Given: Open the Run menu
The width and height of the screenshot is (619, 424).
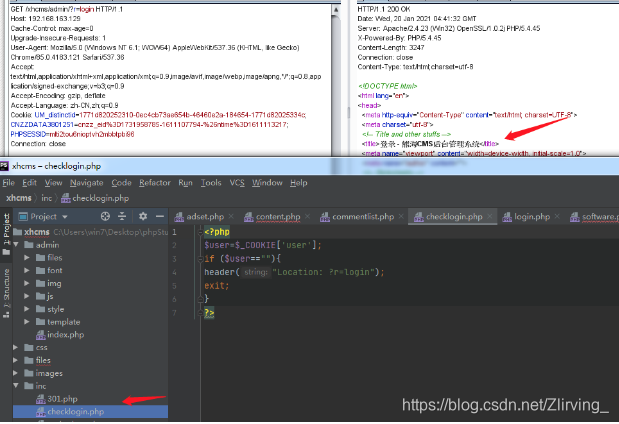Looking at the screenshot, I should pyautogui.click(x=185, y=183).
